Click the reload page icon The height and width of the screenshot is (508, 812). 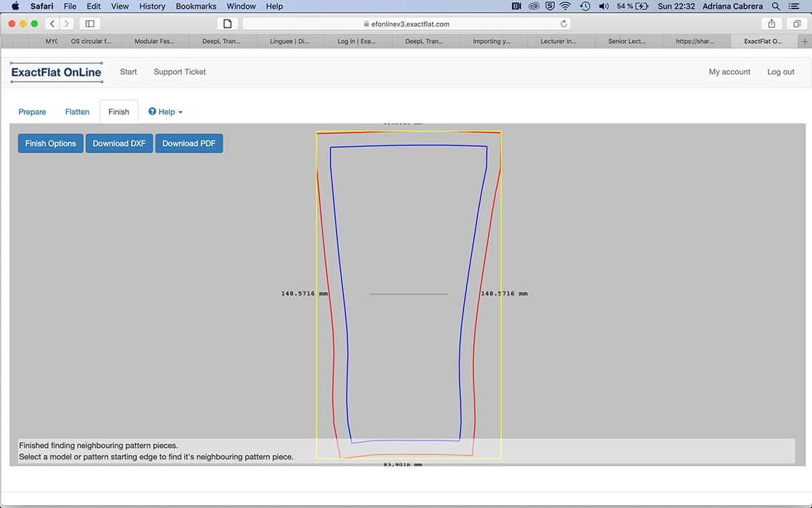[564, 24]
